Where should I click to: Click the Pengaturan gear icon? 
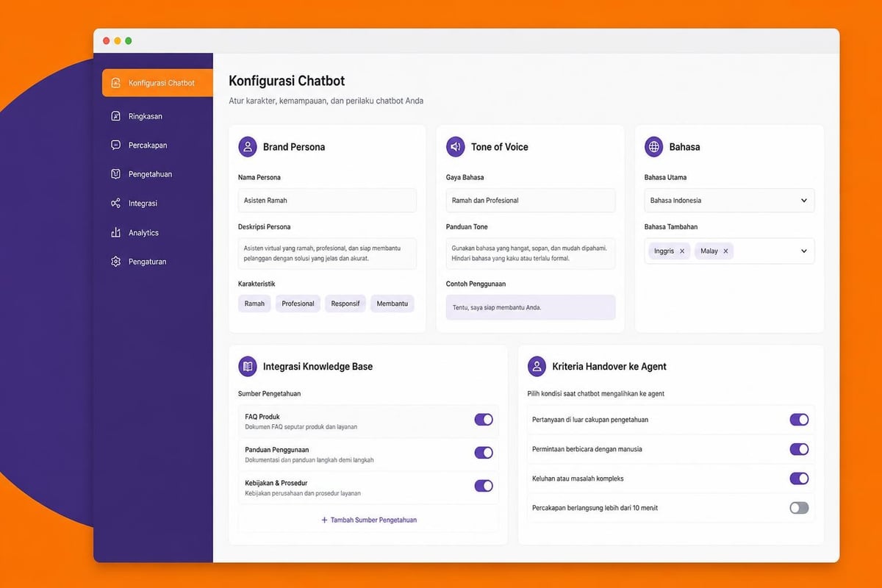tap(115, 262)
